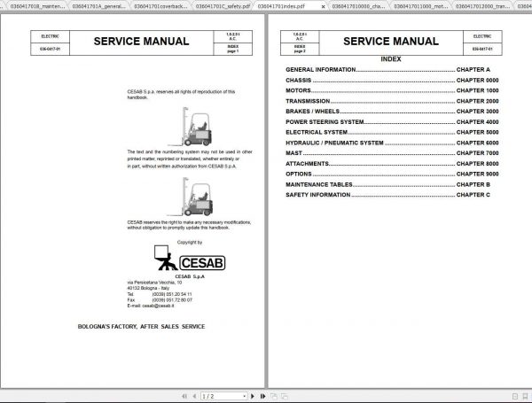This screenshot has width=532, height=403.
Task: Click the MOTORS index entry
Action: click(x=392, y=90)
